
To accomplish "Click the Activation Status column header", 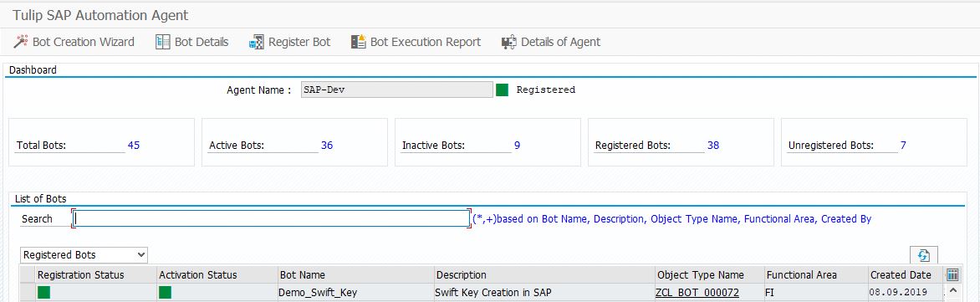I will [217, 274].
